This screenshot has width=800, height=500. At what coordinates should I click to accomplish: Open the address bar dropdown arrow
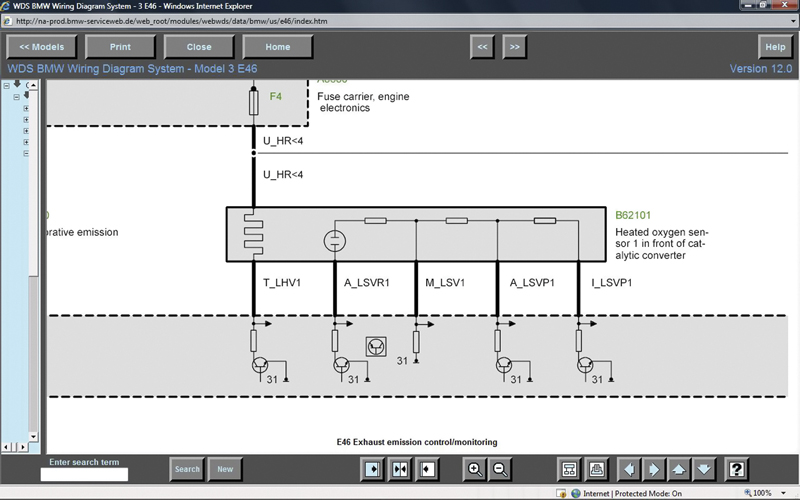pos(793,21)
